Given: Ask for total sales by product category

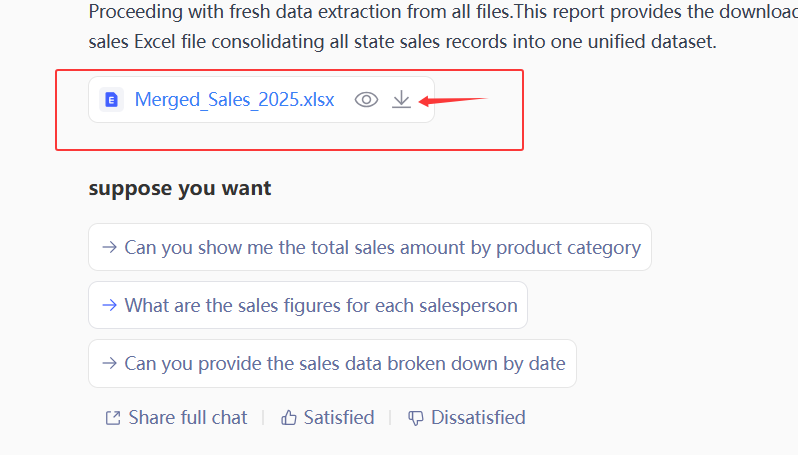Looking at the screenshot, I should click(x=381, y=247).
